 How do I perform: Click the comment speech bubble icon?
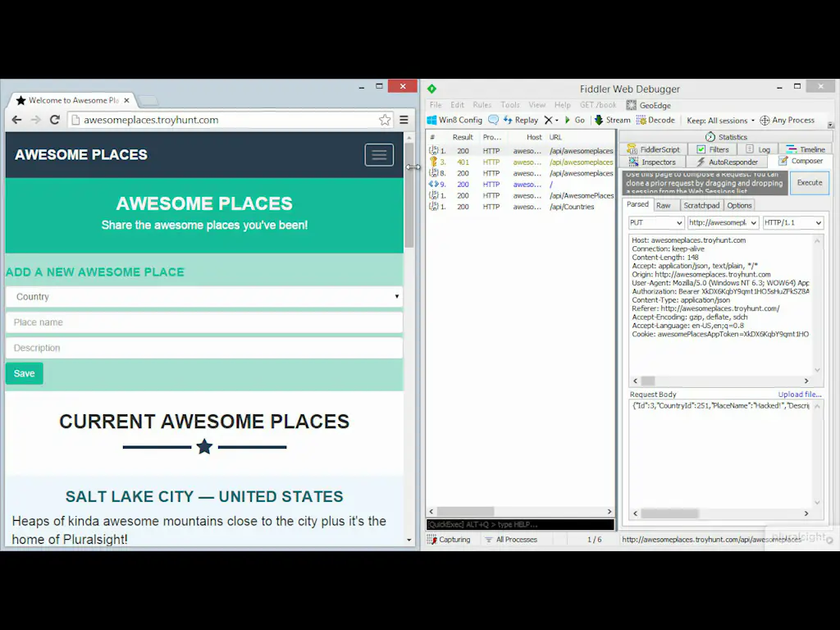493,120
